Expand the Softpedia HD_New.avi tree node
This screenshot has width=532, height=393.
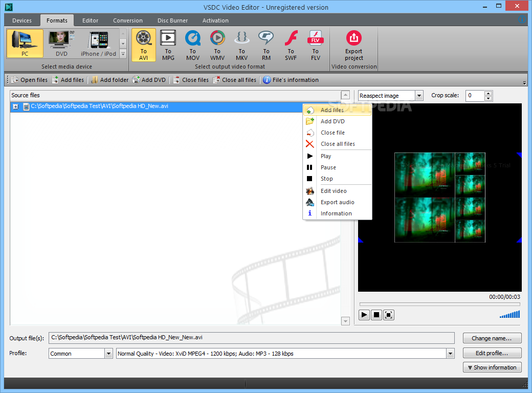[x=16, y=106]
